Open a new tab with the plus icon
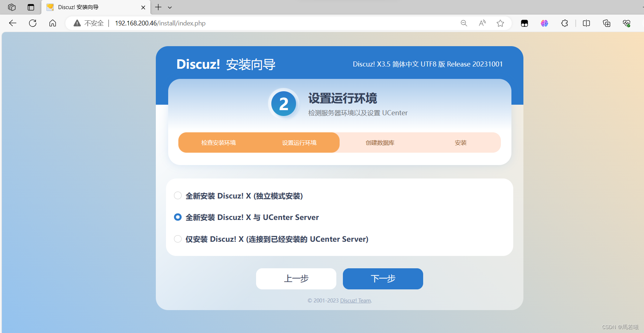 tap(158, 7)
